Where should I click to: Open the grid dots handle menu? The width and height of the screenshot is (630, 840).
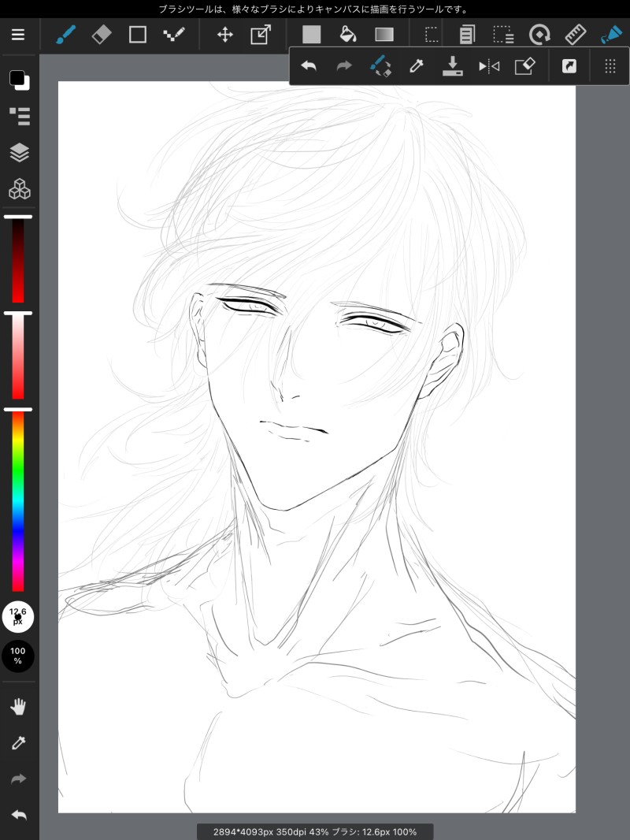point(610,66)
